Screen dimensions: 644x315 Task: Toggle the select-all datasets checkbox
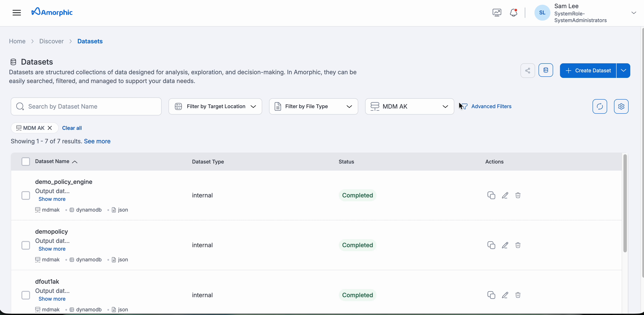click(26, 162)
